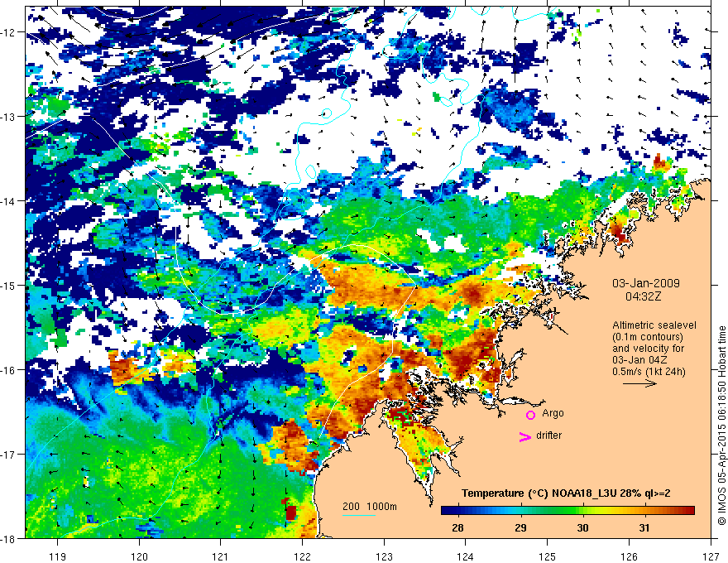This screenshot has width=728, height=563.
Task: Click latitude axis label -14
Action: [x=8, y=201]
